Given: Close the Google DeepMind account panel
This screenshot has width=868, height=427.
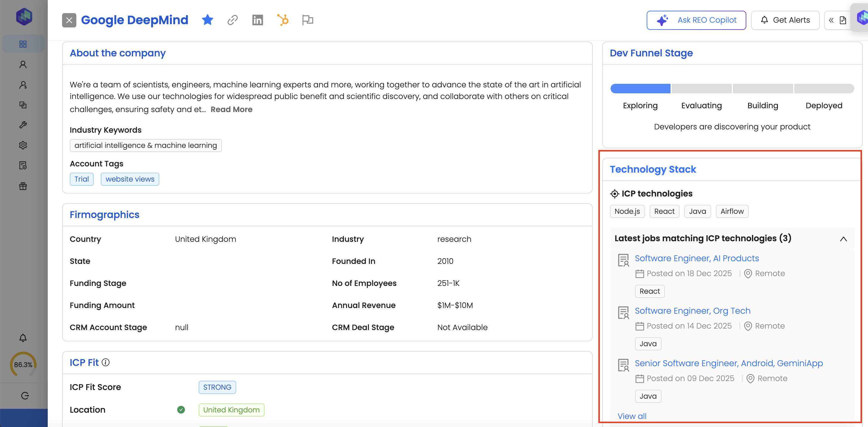Looking at the screenshot, I should tap(69, 20).
